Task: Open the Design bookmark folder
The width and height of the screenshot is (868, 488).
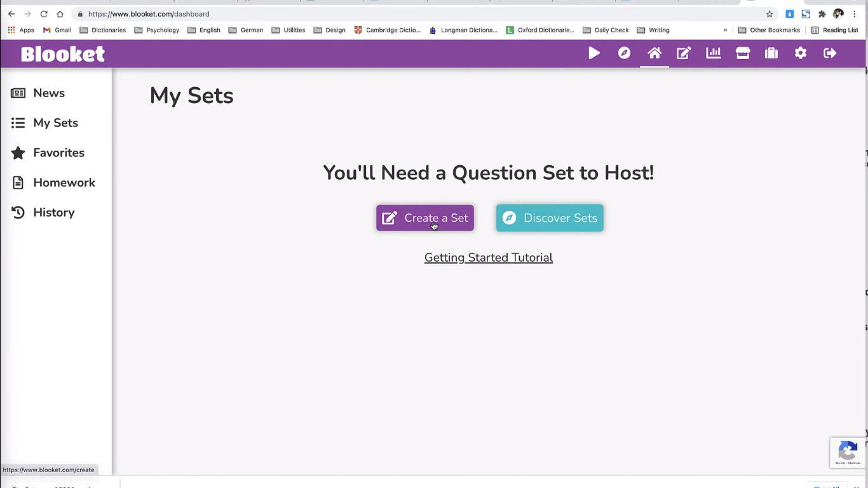Action: pos(329,30)
